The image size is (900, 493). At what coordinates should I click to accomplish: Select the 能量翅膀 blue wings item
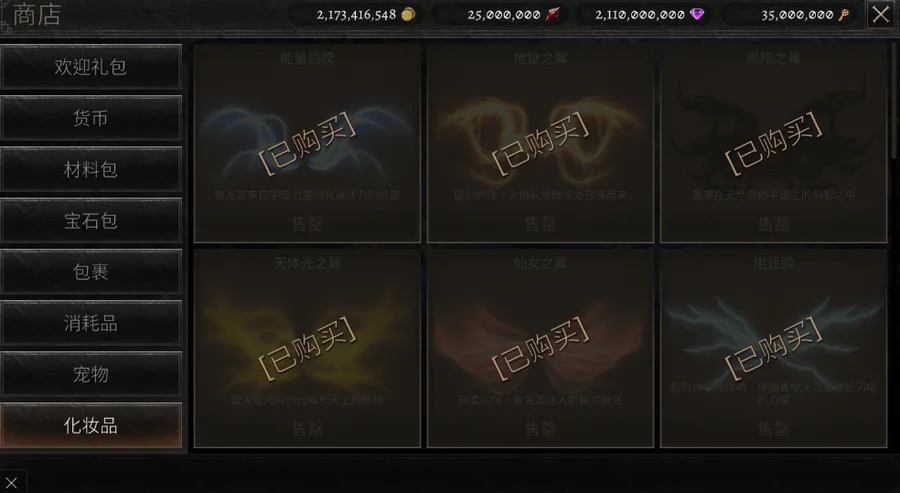(x=307, y=143)
